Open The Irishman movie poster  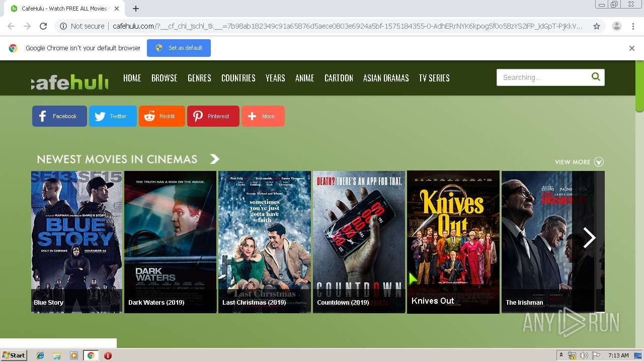click(548, 242)
